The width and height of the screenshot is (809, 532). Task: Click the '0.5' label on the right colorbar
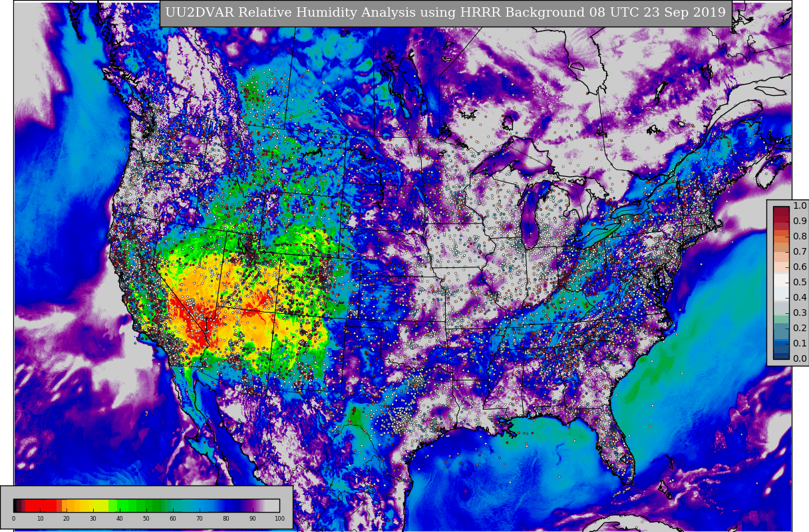800,283
